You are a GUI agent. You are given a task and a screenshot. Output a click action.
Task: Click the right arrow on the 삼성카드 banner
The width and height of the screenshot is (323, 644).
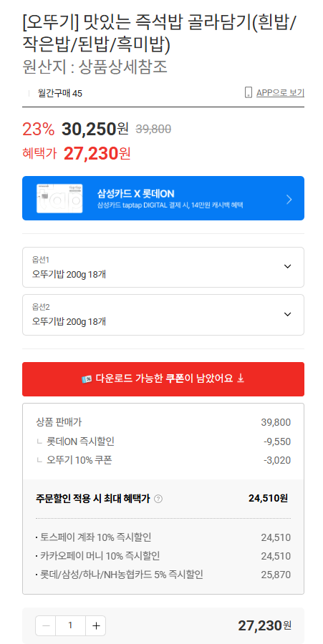point(289,200)
